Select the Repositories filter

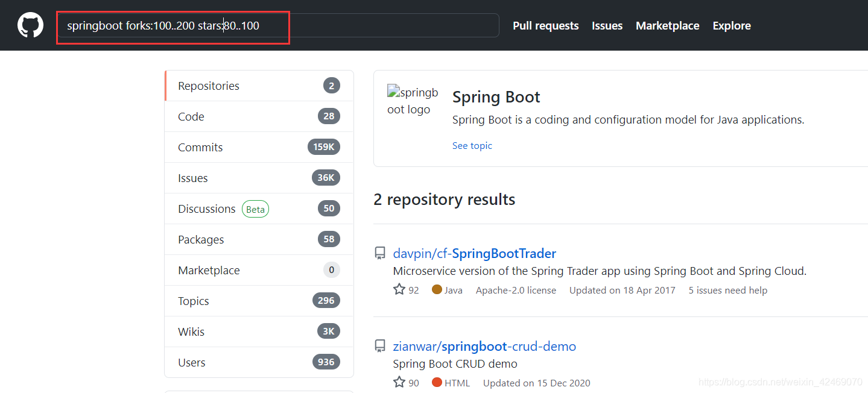point(259,86)
